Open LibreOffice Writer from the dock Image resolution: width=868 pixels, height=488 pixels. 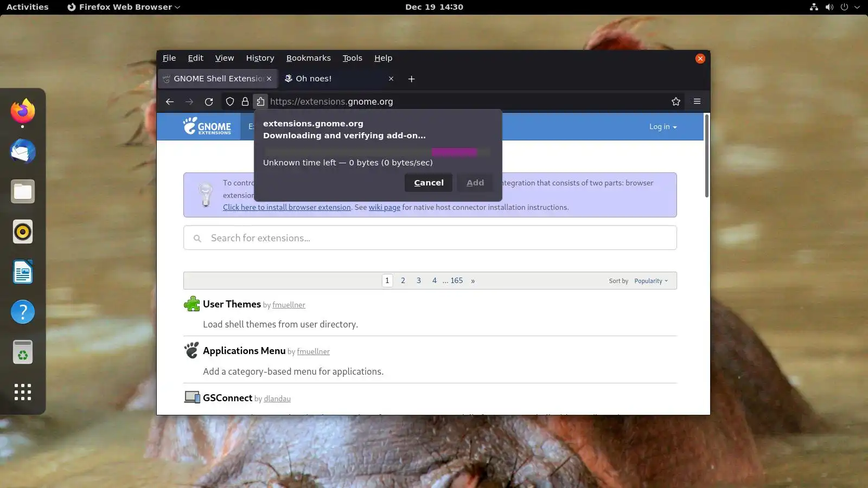click(x=23, y=272)
